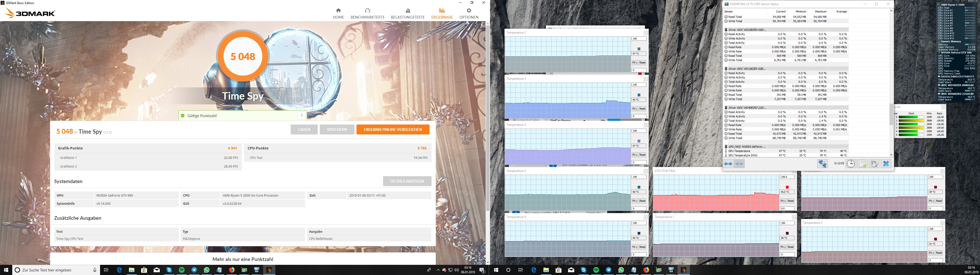Viewport: 980px width, 275px height.
Task: Reset sensor min/max with clock icon
Action: [851, 164]
